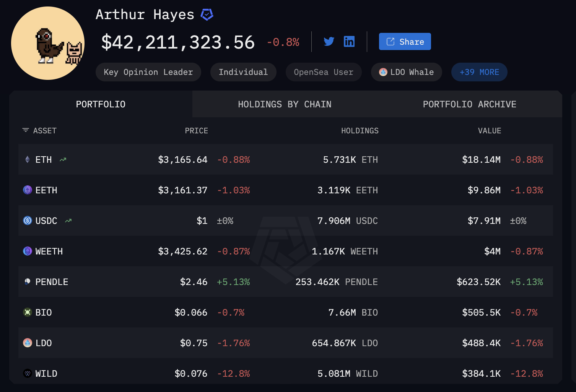Click the LinkedIn icon
This screenshot has width=576, height=392.
[349, 41]
